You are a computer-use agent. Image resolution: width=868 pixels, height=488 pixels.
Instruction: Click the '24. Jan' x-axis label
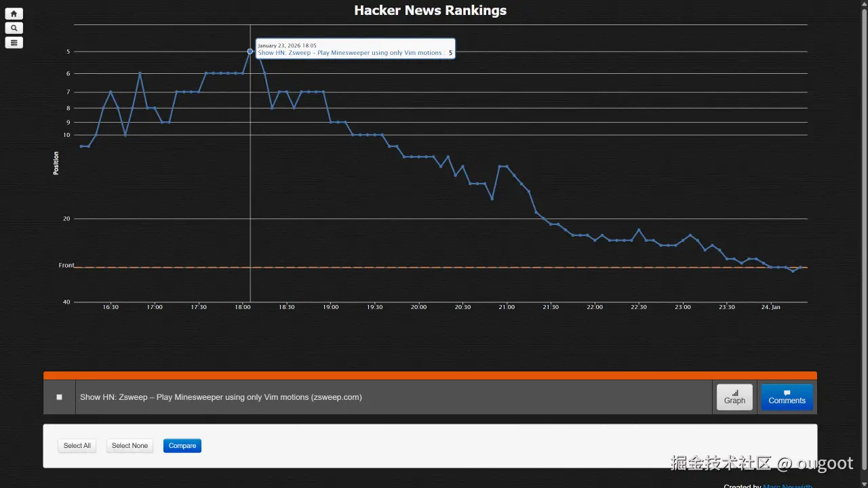[x=771, y=307]
